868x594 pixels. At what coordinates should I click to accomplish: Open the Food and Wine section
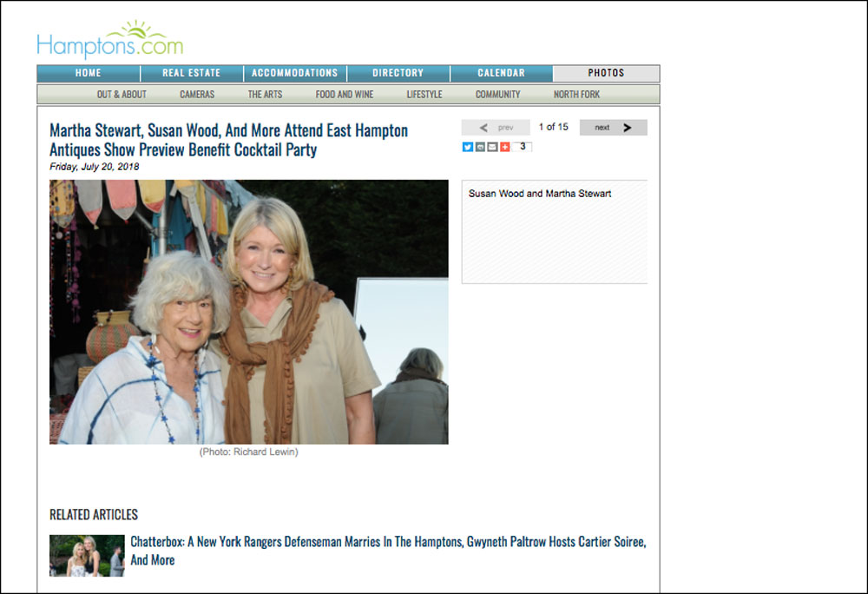[345, 94]
